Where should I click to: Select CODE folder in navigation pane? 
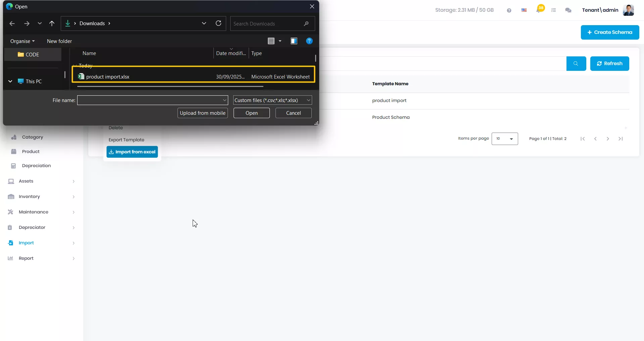(x=33, y=54)
